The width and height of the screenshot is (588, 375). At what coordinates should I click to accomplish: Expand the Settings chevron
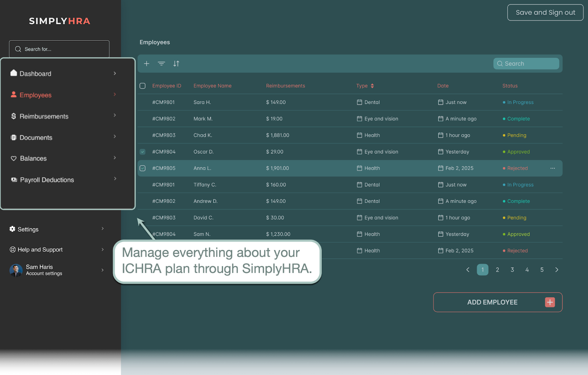(x=103, y=229)
